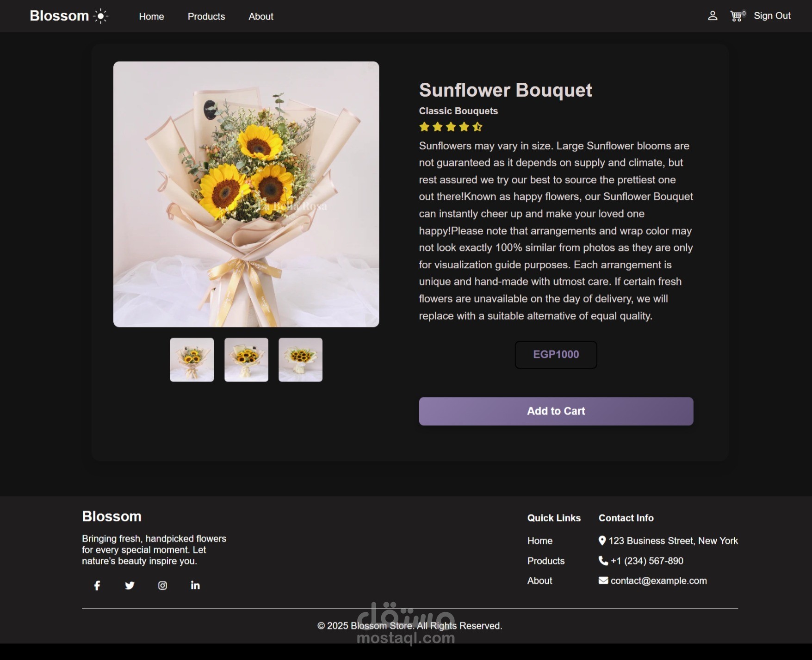Visit the Facebook page icon
The width and height of the screenshot is (812, 660).
[x=97, y=586]
